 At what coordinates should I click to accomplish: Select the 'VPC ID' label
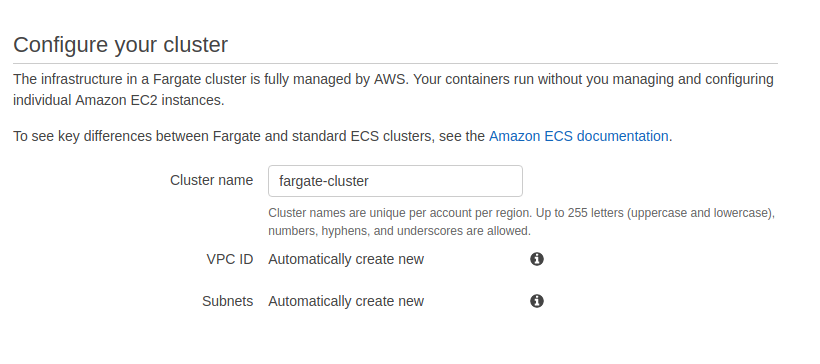[x=230, y=259]
